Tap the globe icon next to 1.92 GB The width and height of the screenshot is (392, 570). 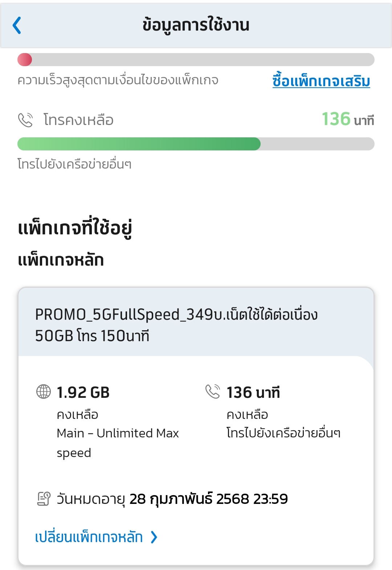(x=44, y=392)
